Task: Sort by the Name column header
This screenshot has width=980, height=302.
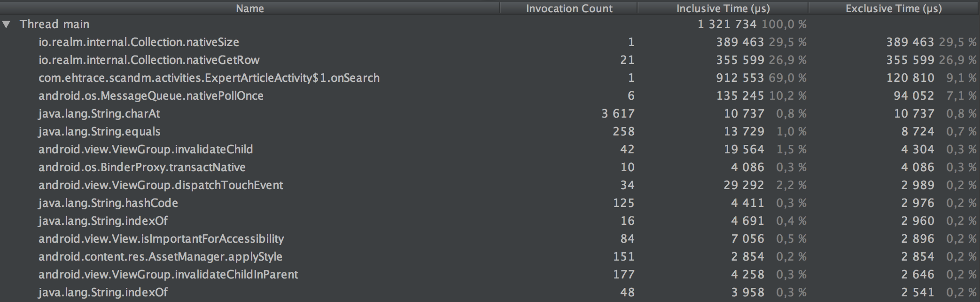Action: (249, 8)
